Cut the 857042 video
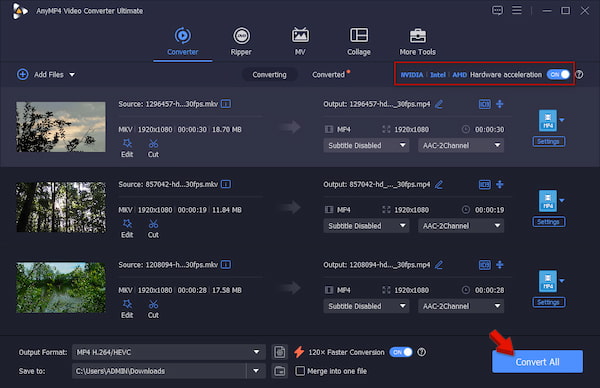Viewport: 600px width, 388px height. [x=153, y=229]
